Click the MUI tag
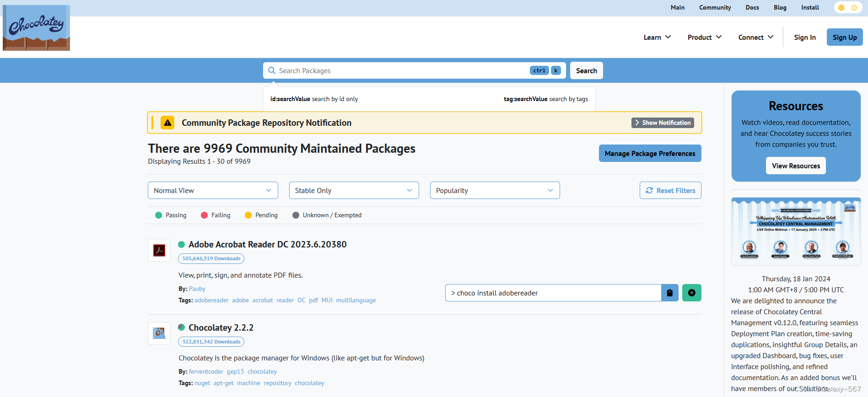868x397 pixels. click(x=327, y=300)
